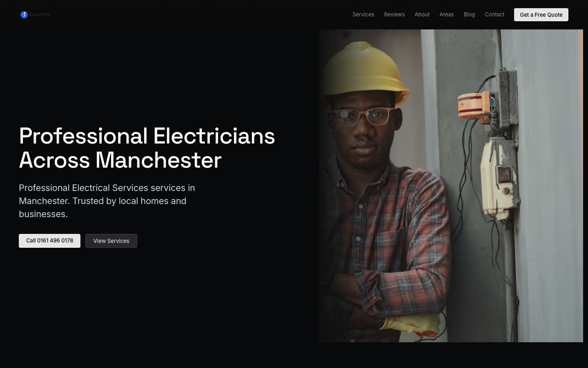Open the Contact navigation link
Screen dimensions: 588x368
click(x=494, y=14)
